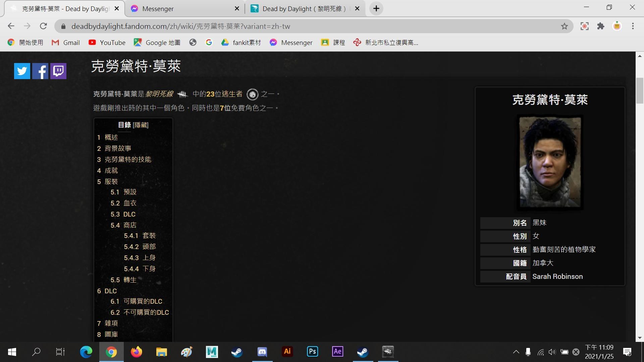Click the address bar URL
The height and width of the screenshot is (362, 644).
point(181,26)
